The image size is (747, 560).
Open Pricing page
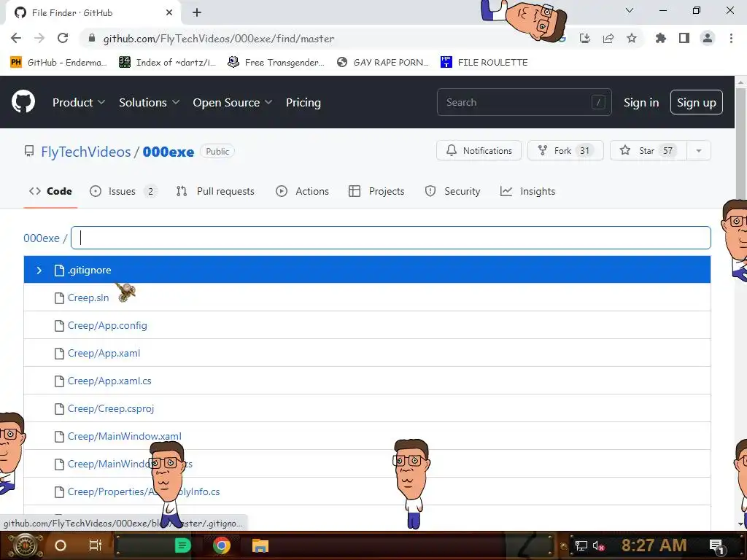coord(303,102)
